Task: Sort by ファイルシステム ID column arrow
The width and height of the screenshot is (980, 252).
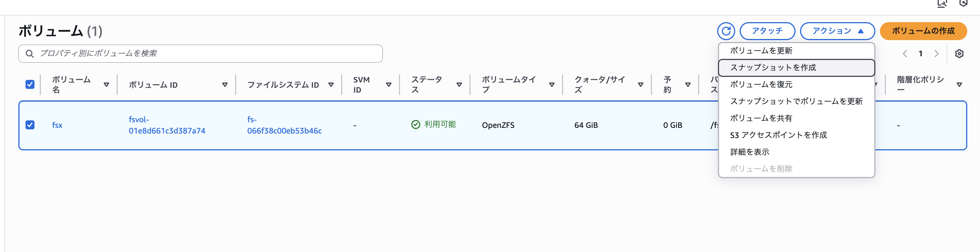Action: click(331, 84)
